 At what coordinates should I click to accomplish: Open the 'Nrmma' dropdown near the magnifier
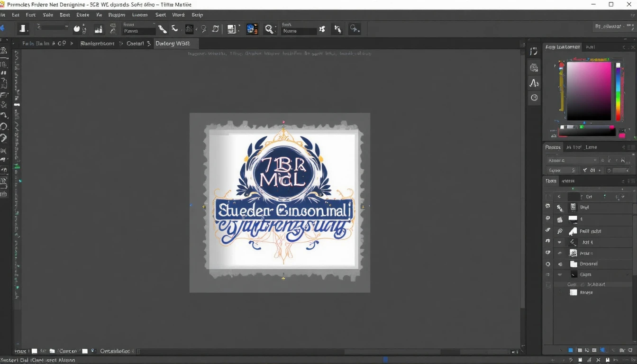click(x=299, y=31)
